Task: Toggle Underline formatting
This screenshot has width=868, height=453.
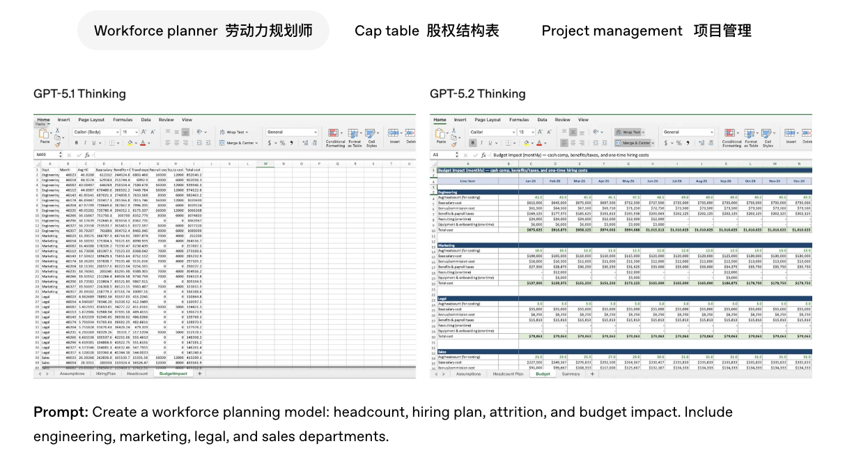Action: pos(92,141)
